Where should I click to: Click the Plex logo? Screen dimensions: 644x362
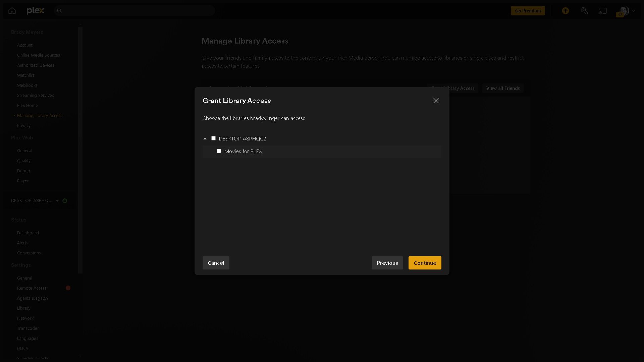pyautogui.click(x=35, y=11)
